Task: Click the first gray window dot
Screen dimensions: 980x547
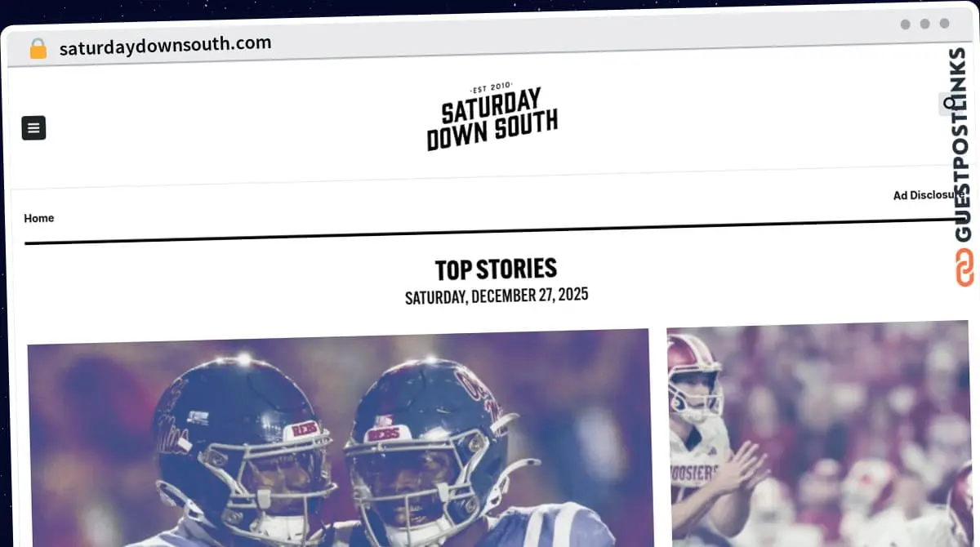Action: [906, 24]
